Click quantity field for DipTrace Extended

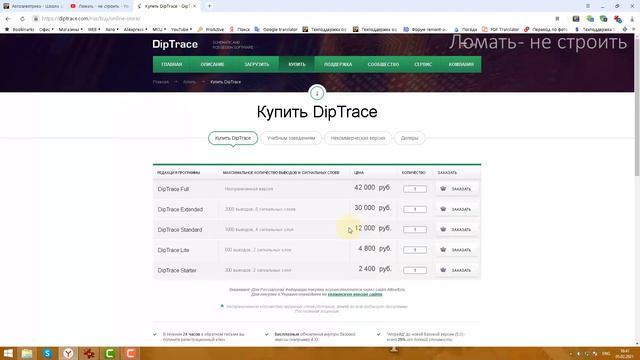(x=415, y=209)
